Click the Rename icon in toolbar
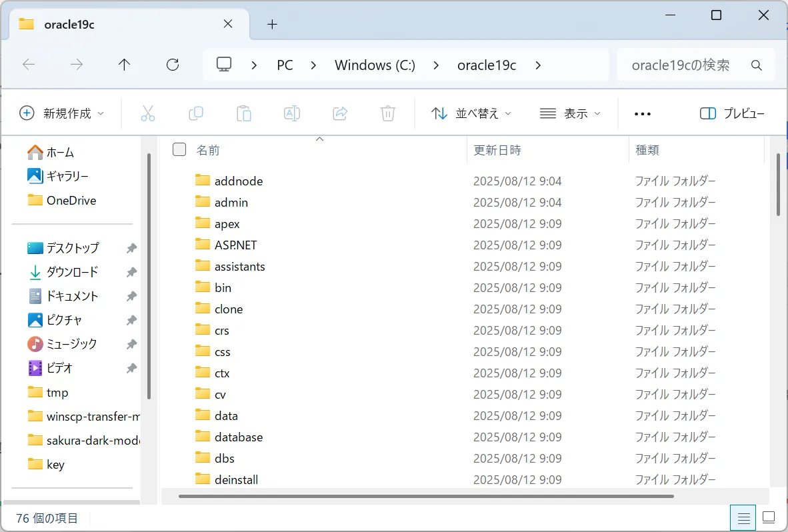 point(292,113)
